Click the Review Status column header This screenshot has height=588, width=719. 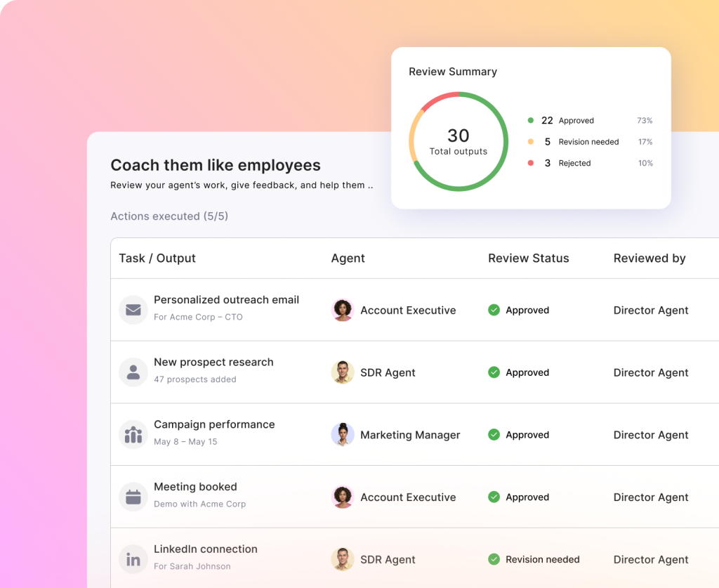click(x=528, y=259)
